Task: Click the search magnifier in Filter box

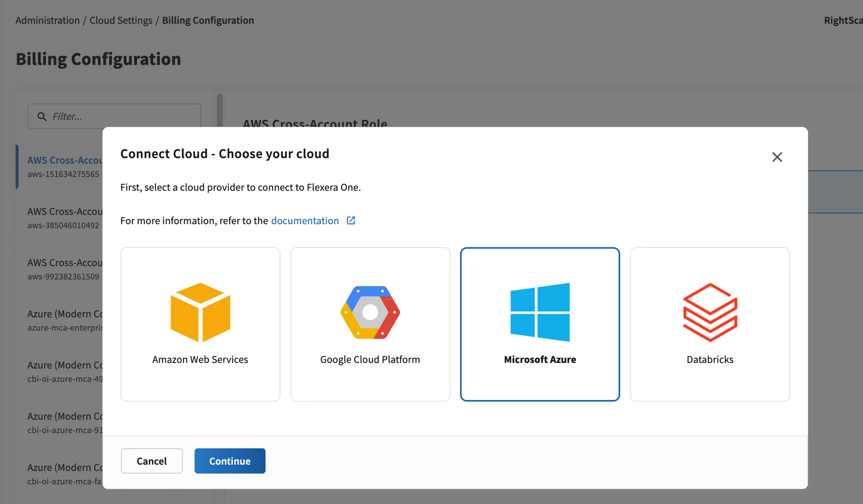Action: pos(42,116)
